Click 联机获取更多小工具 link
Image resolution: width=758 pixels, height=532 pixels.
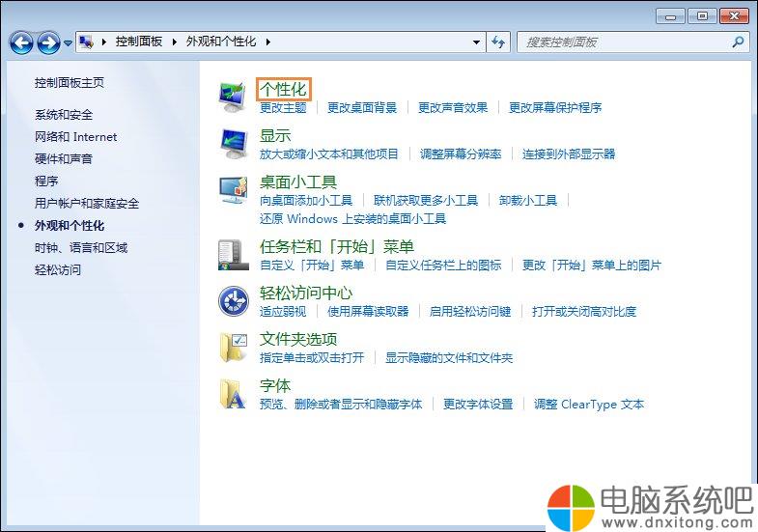(426, 200)
